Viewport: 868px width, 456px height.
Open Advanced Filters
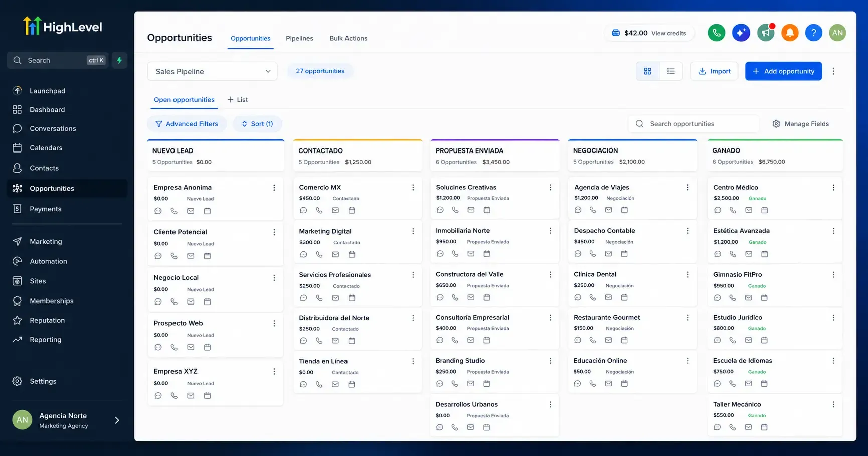point(187,124)
